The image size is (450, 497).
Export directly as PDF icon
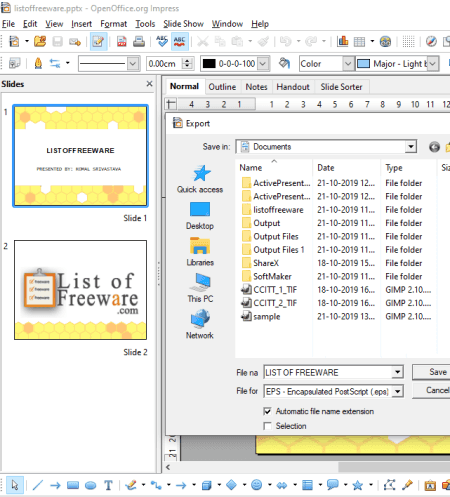[x=122, y=42]
